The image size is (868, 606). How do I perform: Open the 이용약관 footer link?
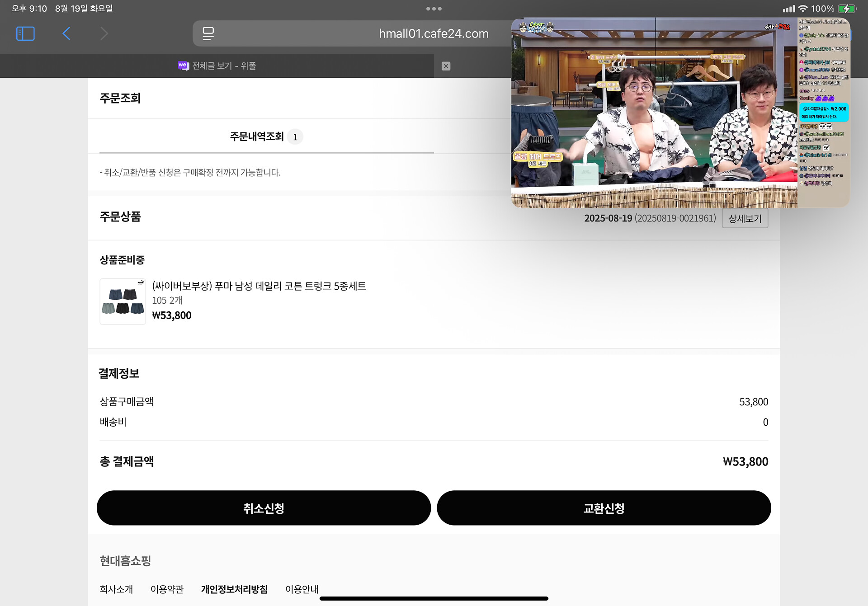167,589
